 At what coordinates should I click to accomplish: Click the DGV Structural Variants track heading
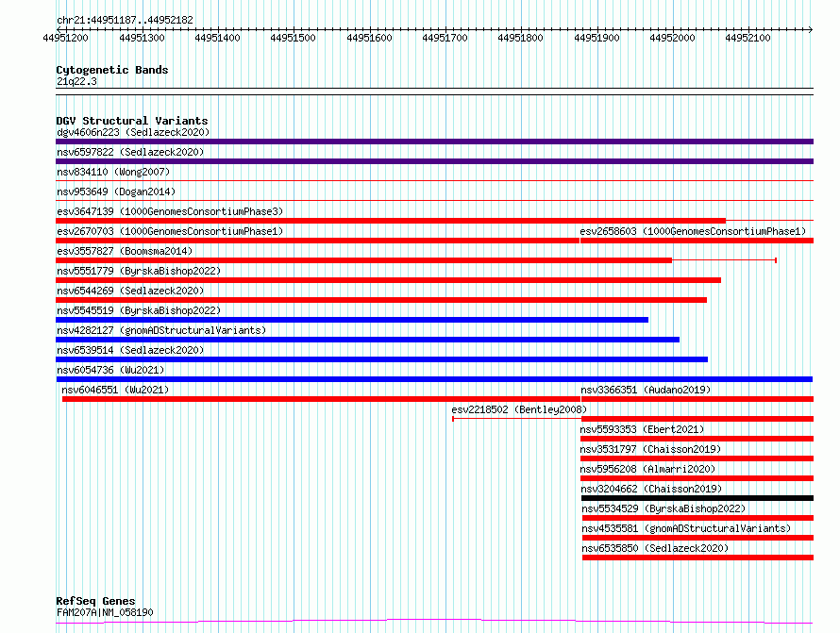132,121
